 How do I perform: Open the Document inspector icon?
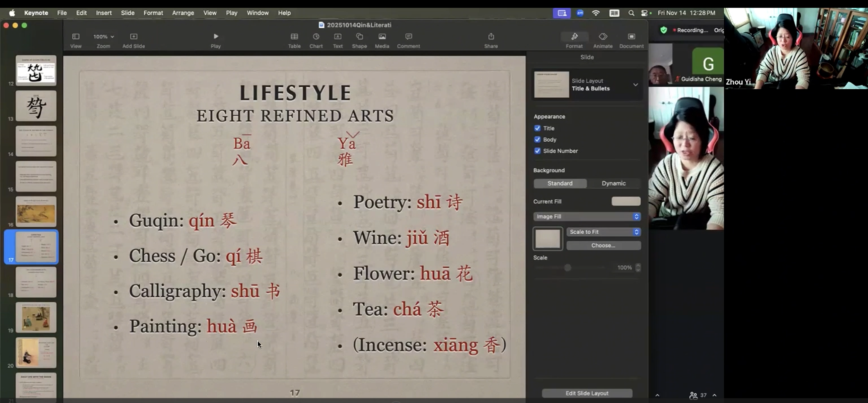(631, 37)
